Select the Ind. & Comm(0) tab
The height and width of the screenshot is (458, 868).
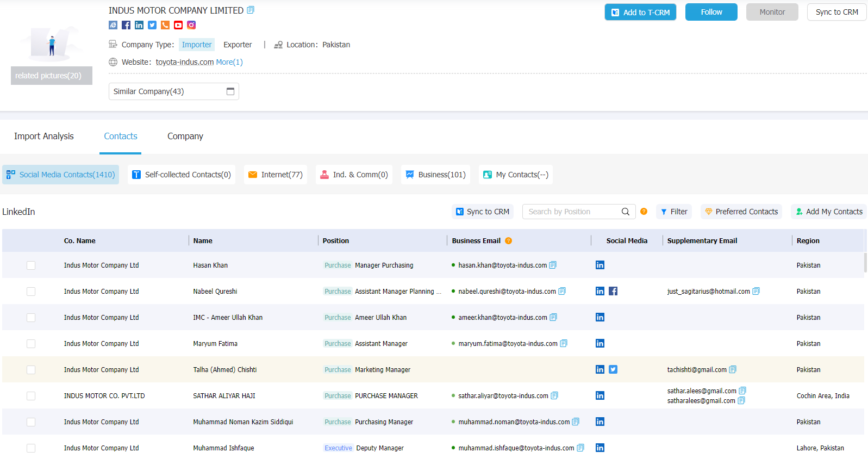coord(354,175)
